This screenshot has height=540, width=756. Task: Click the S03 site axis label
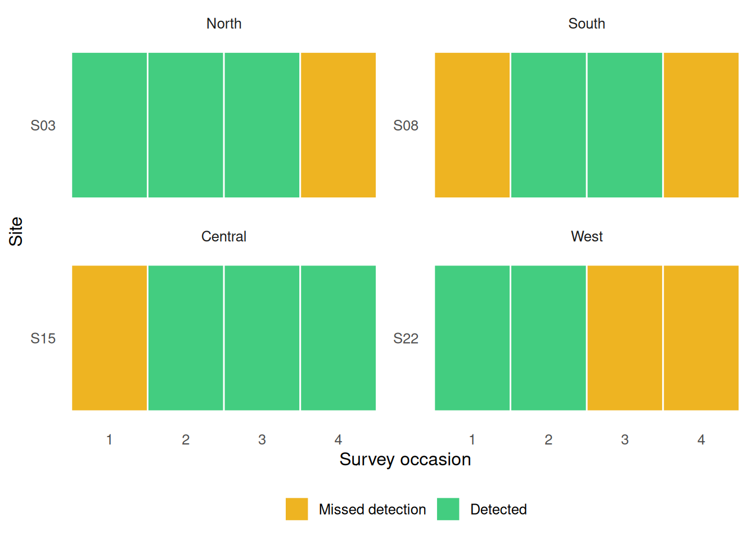pyautogui.click(x=43, y=125)
